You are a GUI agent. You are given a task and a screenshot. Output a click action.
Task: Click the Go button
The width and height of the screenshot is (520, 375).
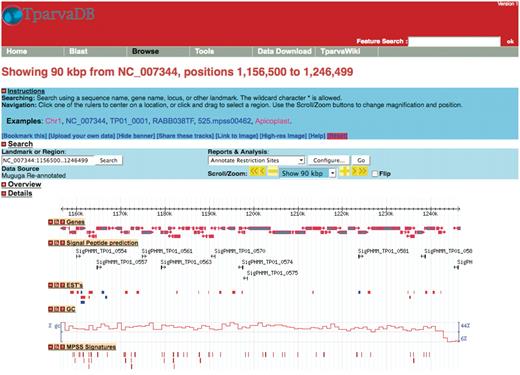361,160
